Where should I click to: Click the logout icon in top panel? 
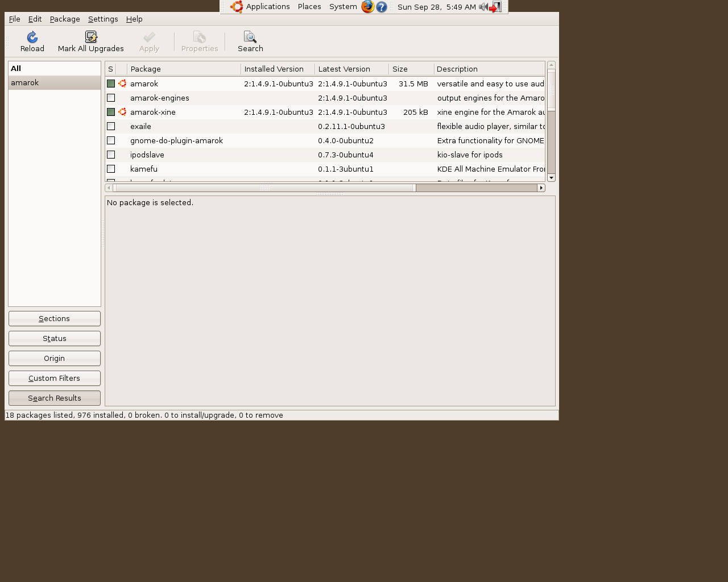coord(495,7)
